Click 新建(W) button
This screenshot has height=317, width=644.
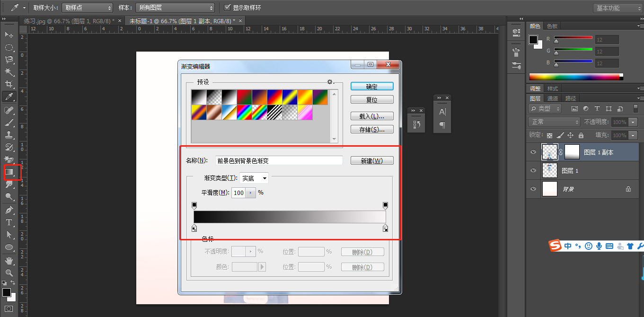[372, 161]
